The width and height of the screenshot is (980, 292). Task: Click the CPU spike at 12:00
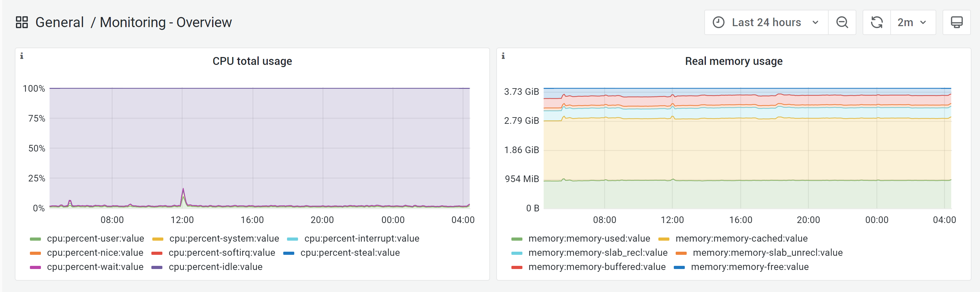point(183,190)
